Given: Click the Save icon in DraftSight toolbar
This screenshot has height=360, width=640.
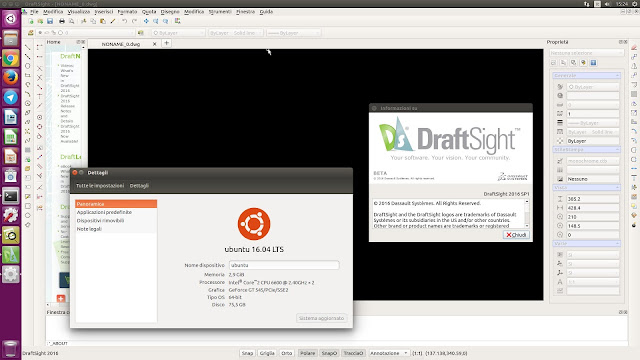Looking at the screenshot, I should pyautogui.click(x=50, y=21).
